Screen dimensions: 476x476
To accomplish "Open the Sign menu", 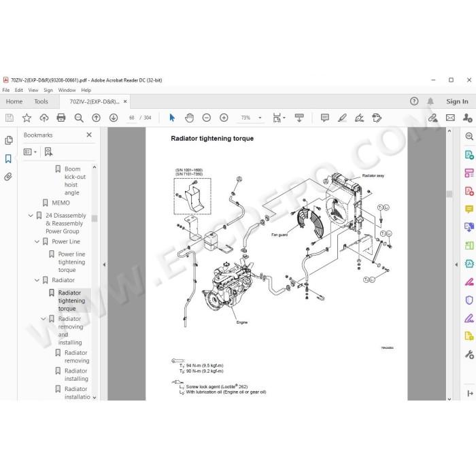I will (x=48, y=90).
